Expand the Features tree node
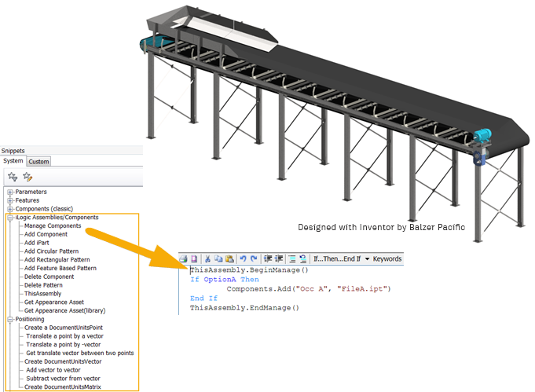This screenshot has height=392, width=535. pyautogui.click(x=10, y=200)
